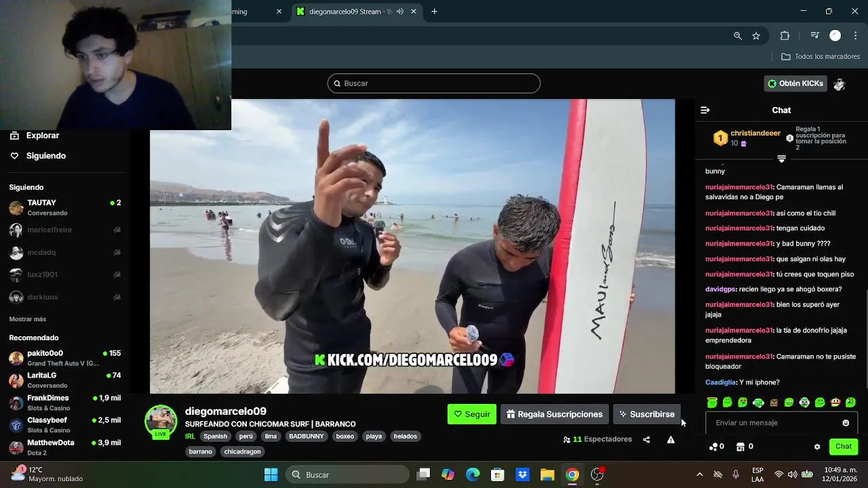Open Chrome profile avatar icon
This screenshot has height=488, width=868.
point(835,36)
